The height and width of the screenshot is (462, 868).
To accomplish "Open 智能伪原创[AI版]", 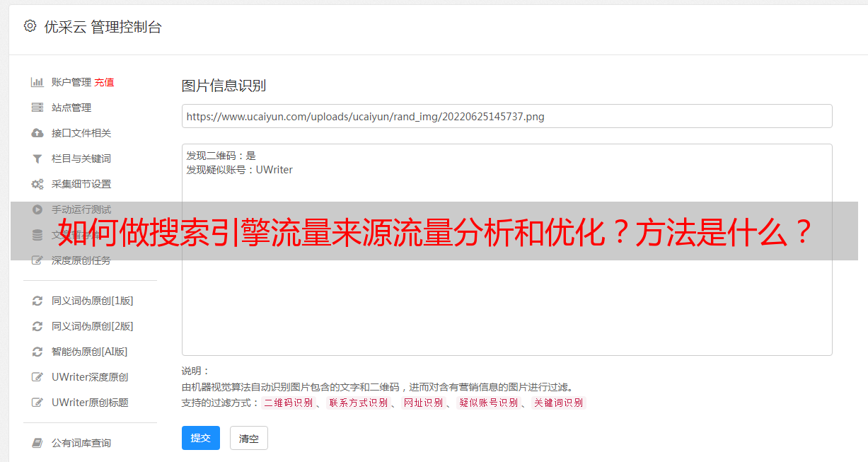I will [90, 352].
